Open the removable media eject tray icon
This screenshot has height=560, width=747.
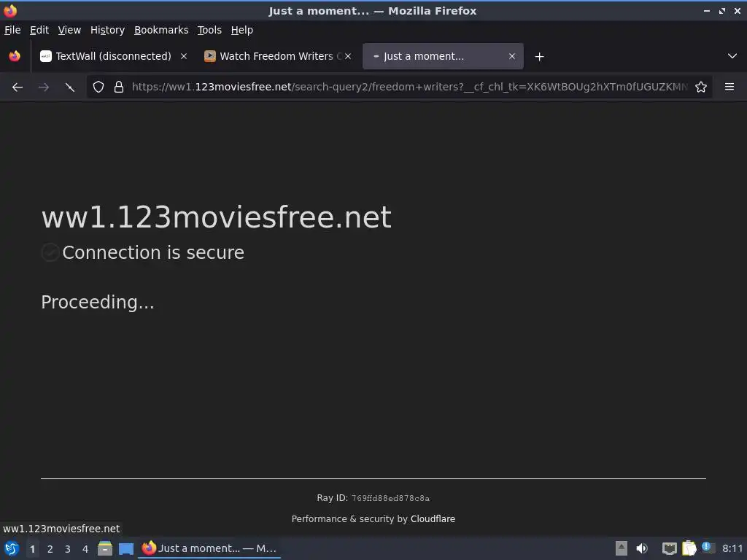click(x=622, y=548)
